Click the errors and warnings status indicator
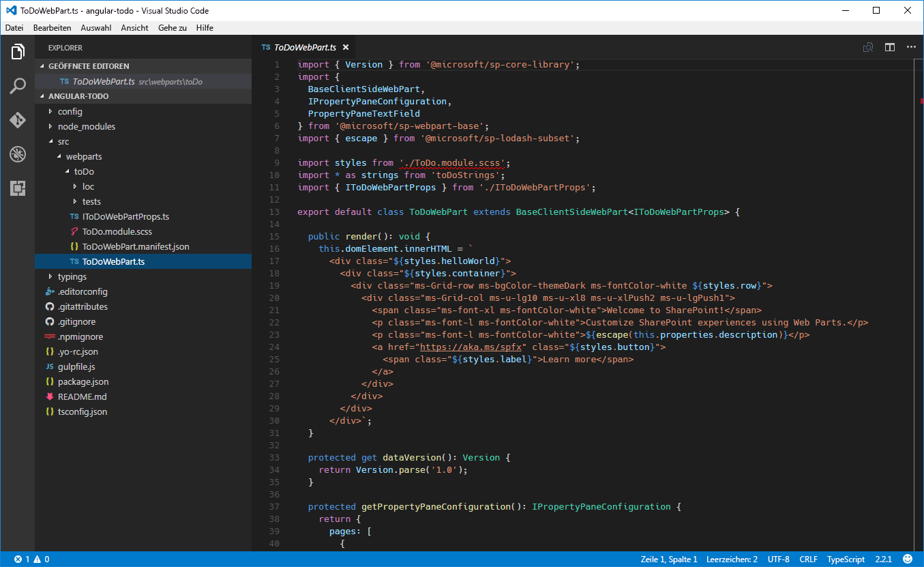 pyautogui.click(x=31, y=559)
